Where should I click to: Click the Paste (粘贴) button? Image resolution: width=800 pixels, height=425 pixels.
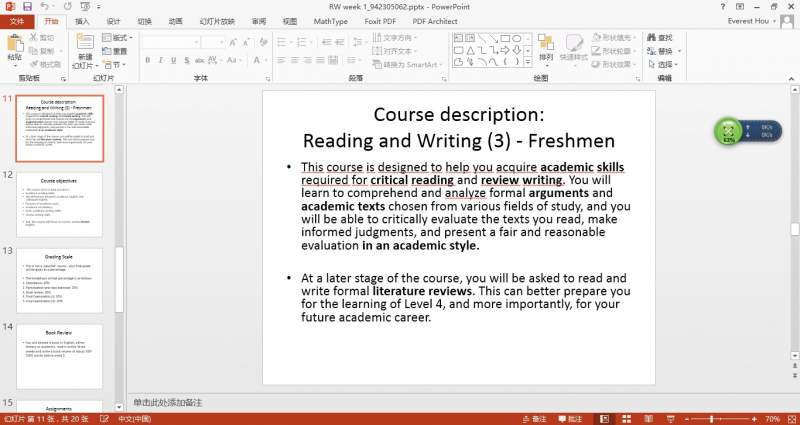point(15,52)
